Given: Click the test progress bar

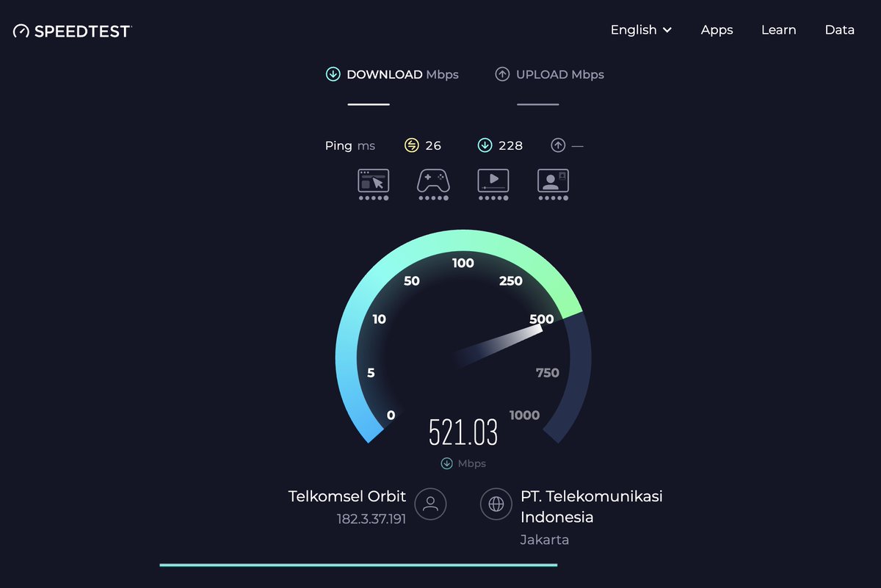Looking at the screenshot, I should pos(358,565).
